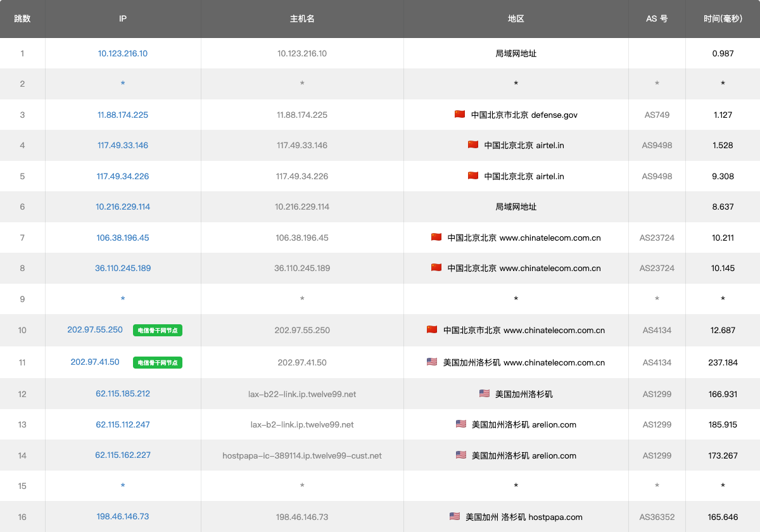The image size is (760, 532).
Task: Click green backbone node badge for 202.97.55.250
Action: (x=158, y=330)
